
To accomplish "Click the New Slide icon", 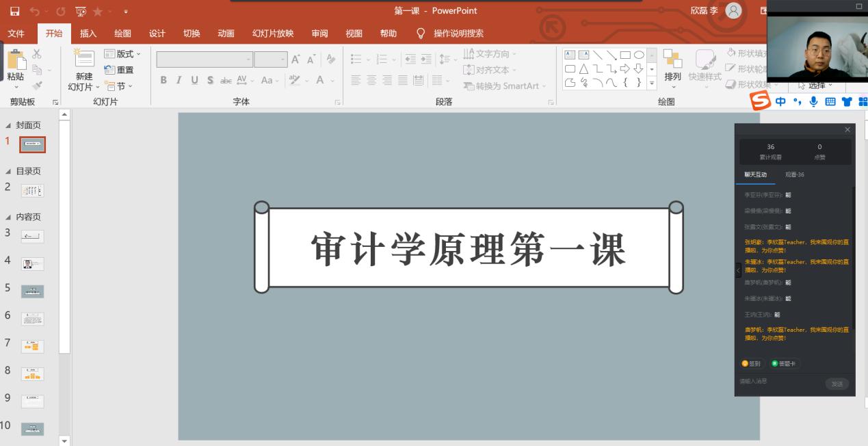I will coord(84,58).
